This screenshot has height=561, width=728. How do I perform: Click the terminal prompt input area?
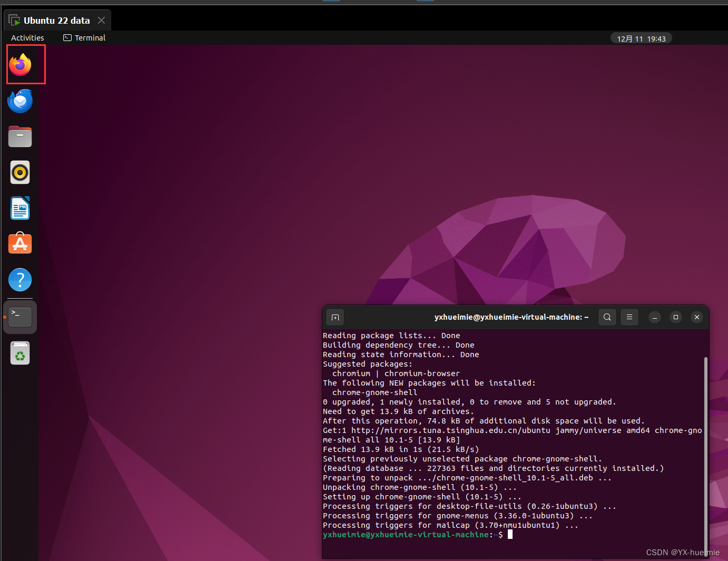[509, 534]
